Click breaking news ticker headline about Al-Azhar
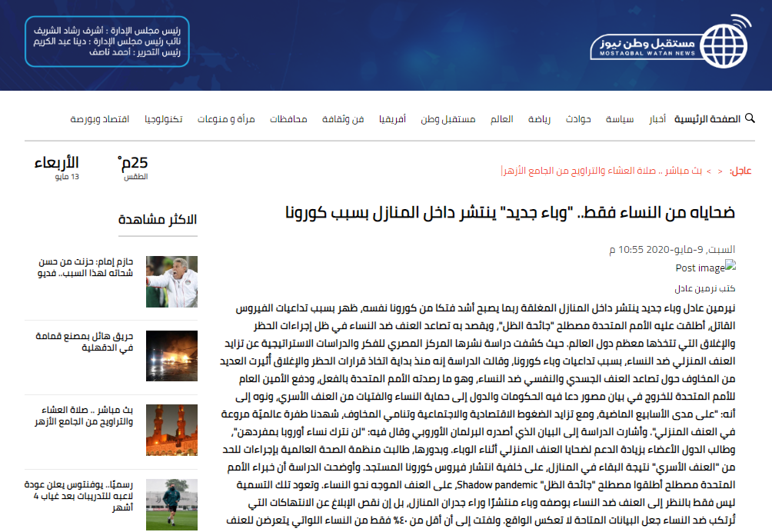 tap(601, 170)
